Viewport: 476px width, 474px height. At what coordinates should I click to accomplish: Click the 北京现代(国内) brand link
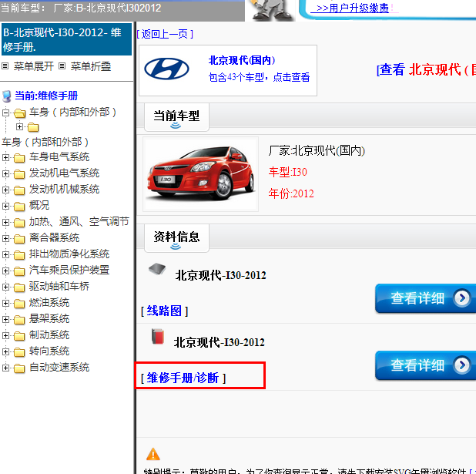coord(242,60)
